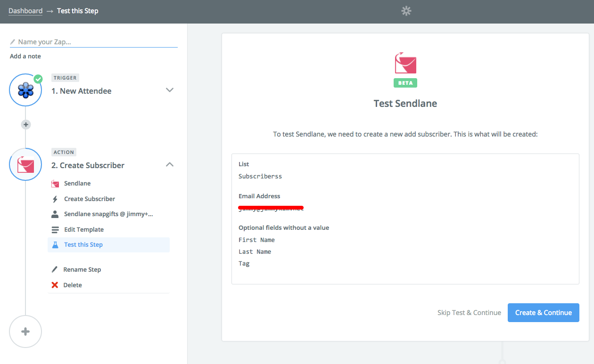Click the Edit Template lines icon

tap(55, 230)
